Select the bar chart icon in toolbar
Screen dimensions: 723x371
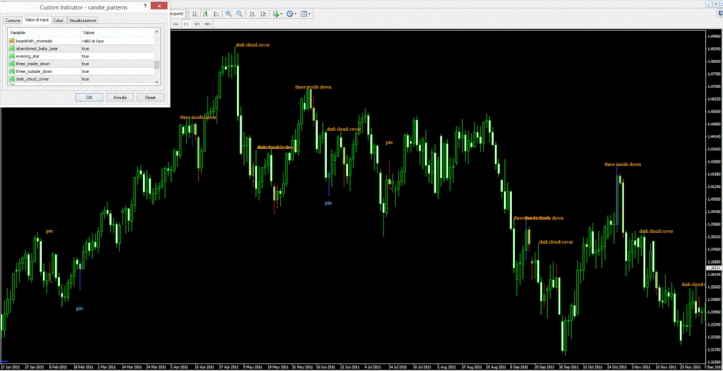coord(195,14)
